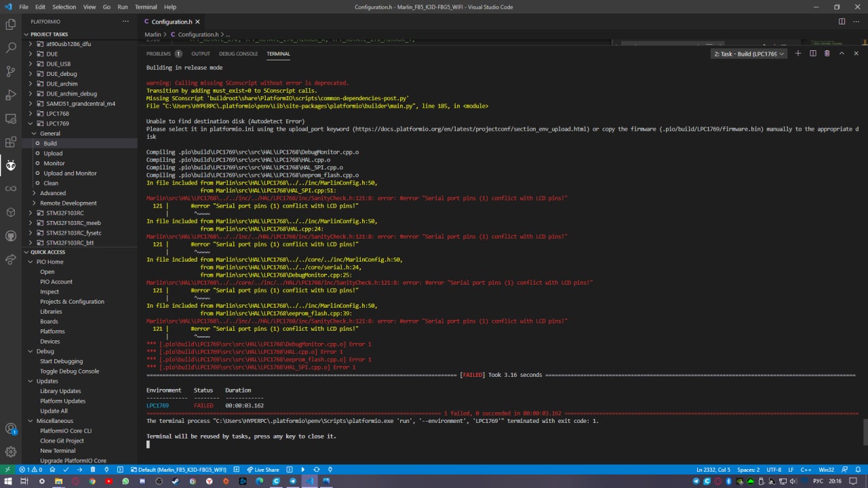The image size is (868, 488).
Task: Open errors and warnings count in status bar
Action: (31, 470)
